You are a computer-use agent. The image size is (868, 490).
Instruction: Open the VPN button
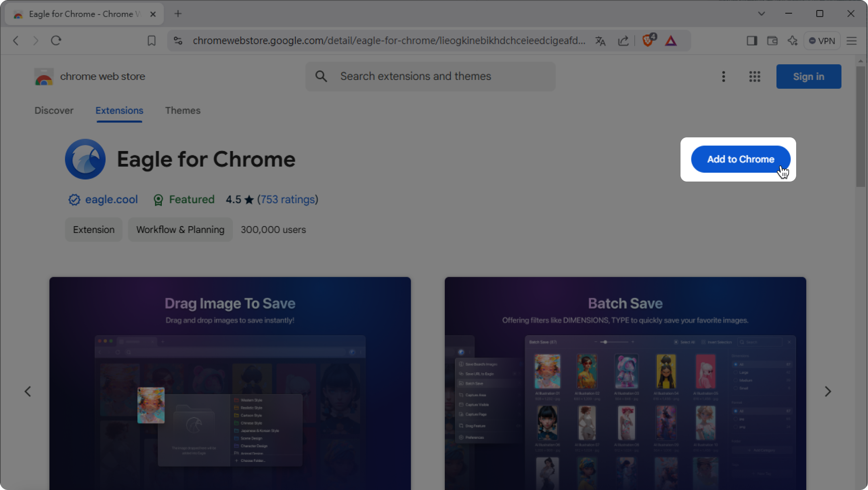[x=822, y=41]
